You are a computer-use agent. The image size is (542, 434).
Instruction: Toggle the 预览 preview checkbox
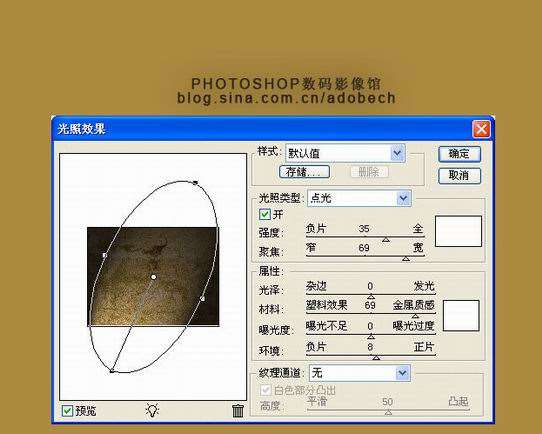click(x=67, y=411)
